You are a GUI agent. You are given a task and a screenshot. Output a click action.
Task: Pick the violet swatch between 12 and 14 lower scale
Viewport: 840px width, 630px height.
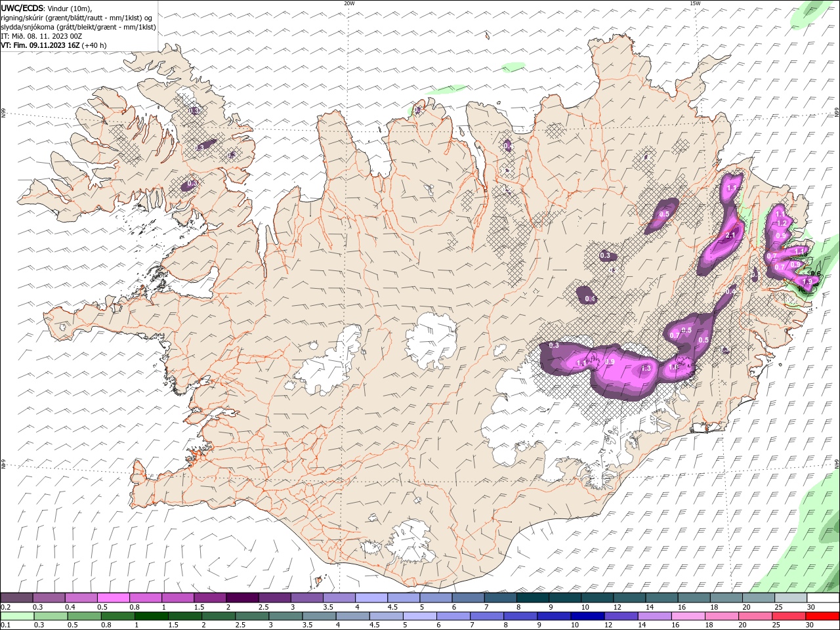tap(620, 616)
